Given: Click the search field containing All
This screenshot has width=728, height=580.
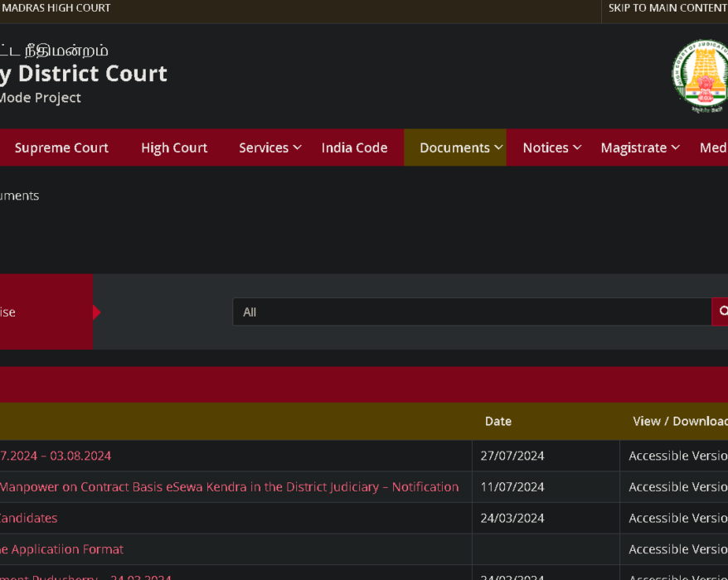Looking at the screenshot, I should click(472, 312).
